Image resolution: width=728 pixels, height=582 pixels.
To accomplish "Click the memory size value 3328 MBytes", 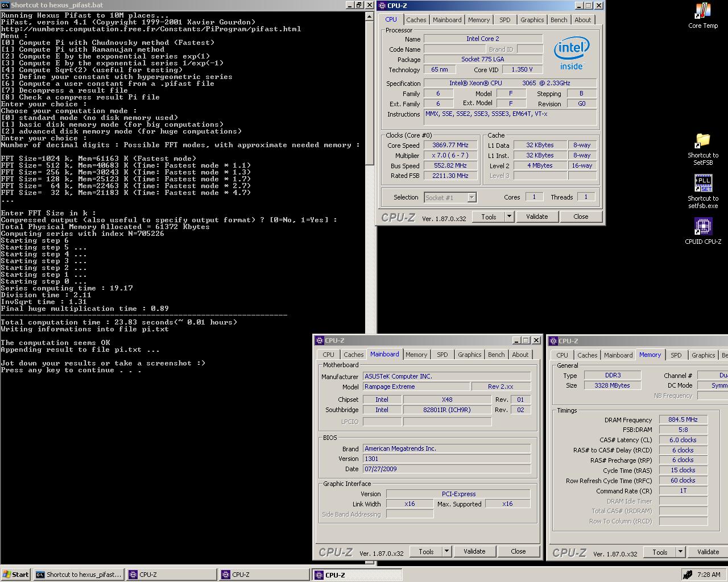I will tap(612, 385).
